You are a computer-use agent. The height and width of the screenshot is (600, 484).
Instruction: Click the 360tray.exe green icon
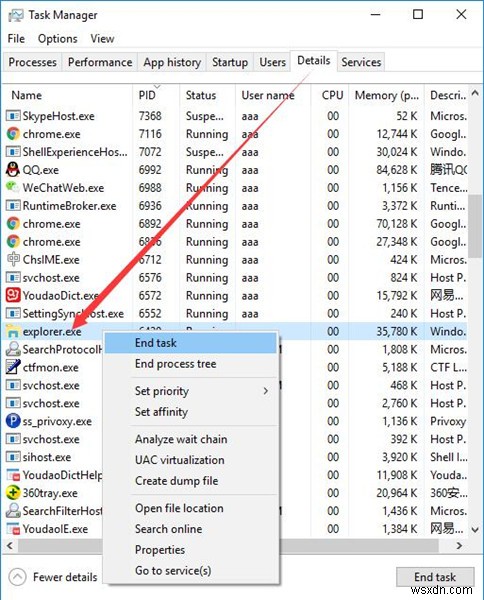pyautogui.click(x=13, y=492)
